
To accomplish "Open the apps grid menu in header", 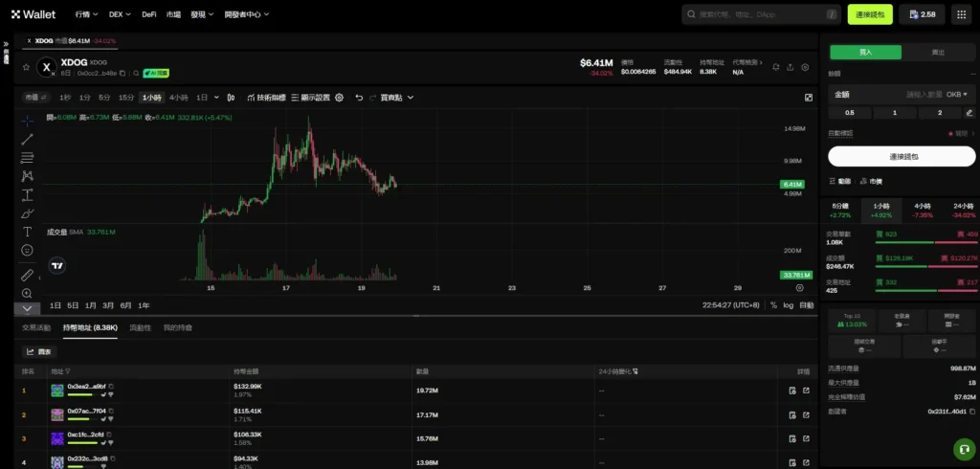I will pos(961,14).
